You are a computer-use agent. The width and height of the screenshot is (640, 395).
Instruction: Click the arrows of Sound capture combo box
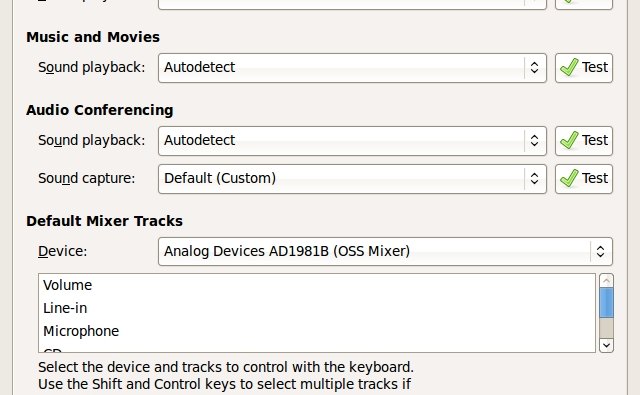(x=534, y=179)
